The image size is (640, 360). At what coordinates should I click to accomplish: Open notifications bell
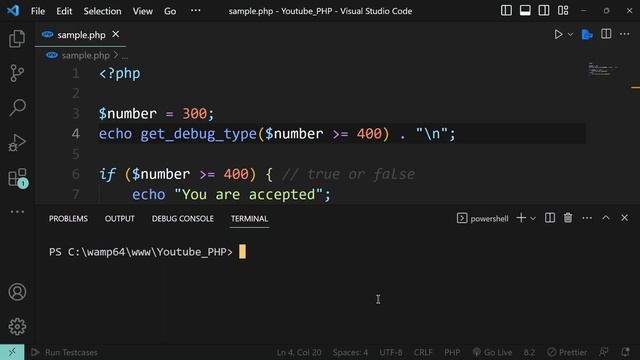click(625, 352)
